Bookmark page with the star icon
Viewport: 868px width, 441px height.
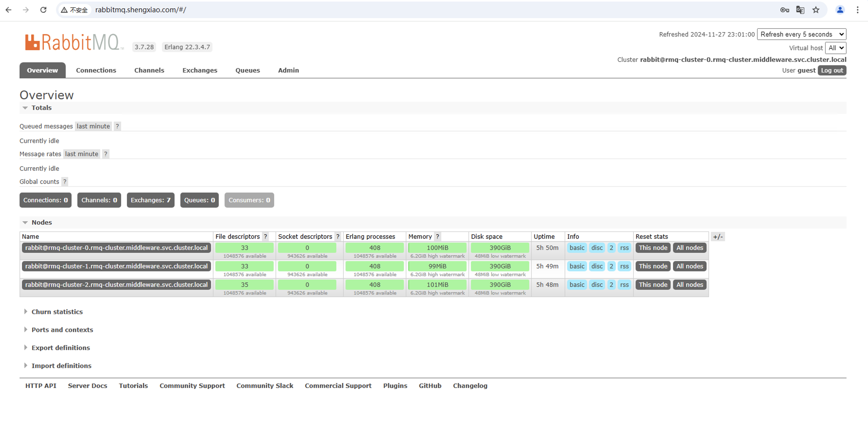[x=816, y=10]
